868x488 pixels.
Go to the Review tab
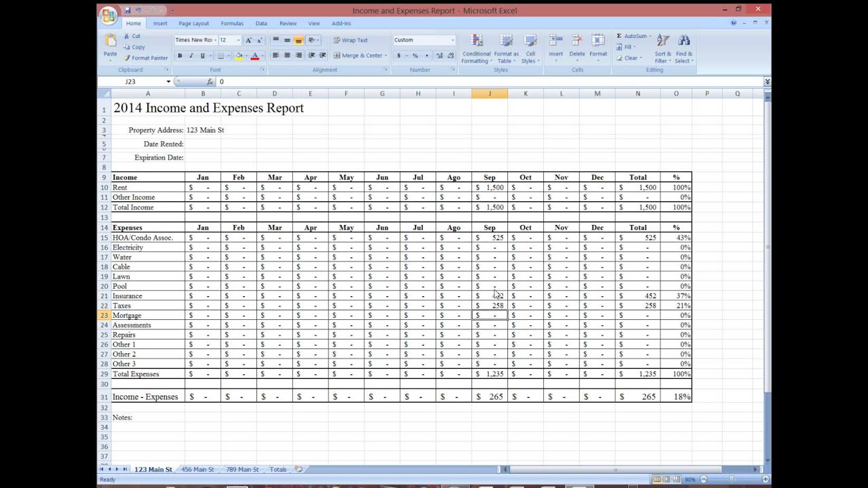288,23
